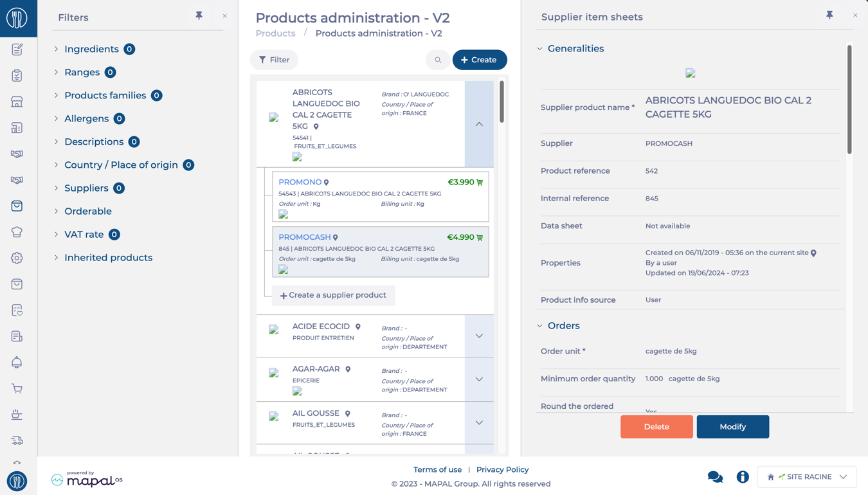This screenshot has width=868, height=495.
Task: Click the fork-and-knife logo at the sidebar top
Action: coord(17,18)
